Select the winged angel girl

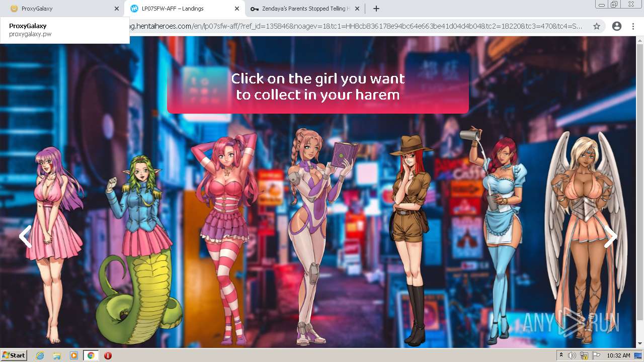pyautogui.click(x=586, y=236)
